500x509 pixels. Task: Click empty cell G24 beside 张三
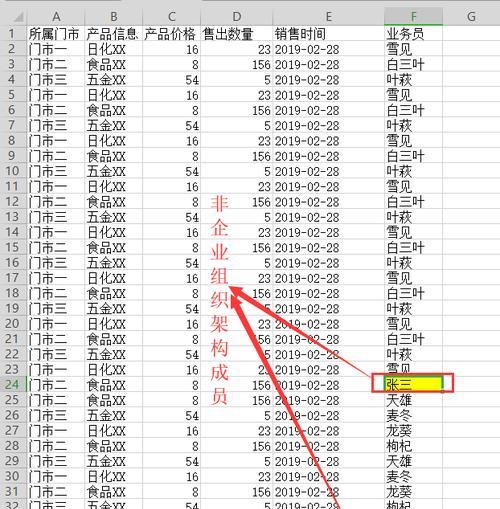(471, 385)
